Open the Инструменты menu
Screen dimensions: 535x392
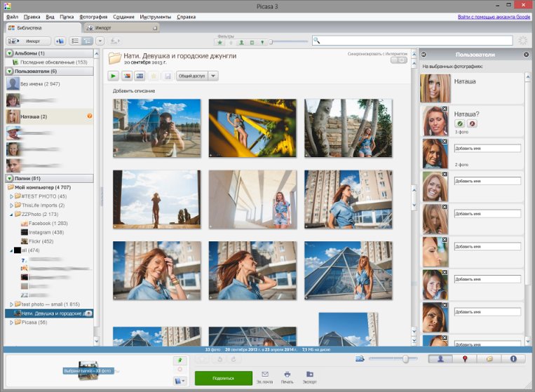click(155, 17)
